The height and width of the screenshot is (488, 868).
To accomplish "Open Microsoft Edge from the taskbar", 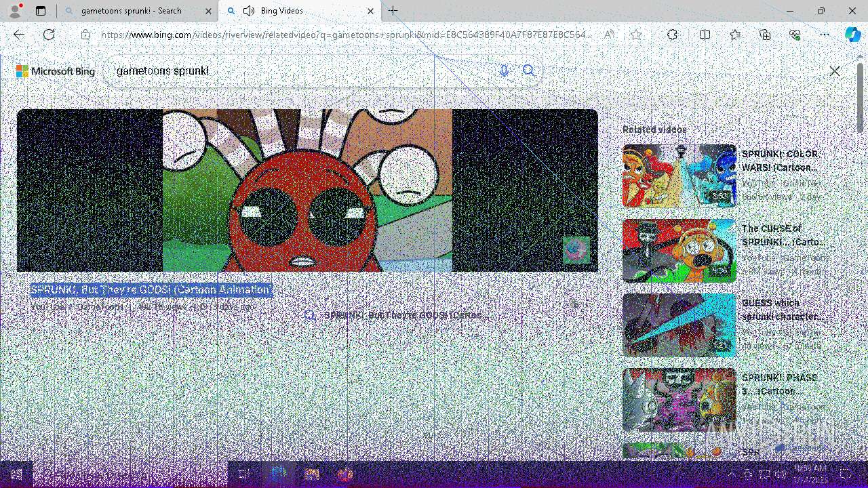I will tap(278, 474).
